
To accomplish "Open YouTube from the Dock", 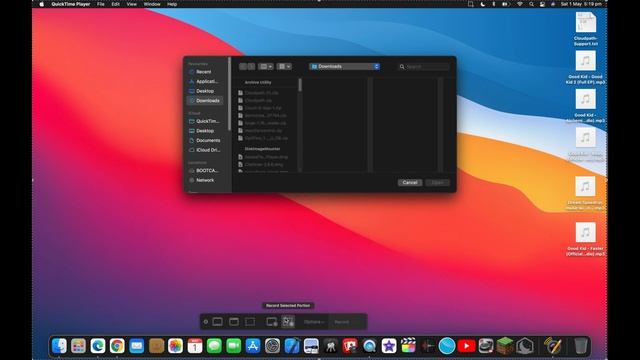I will pyautogui.click(x=466, y=346).
